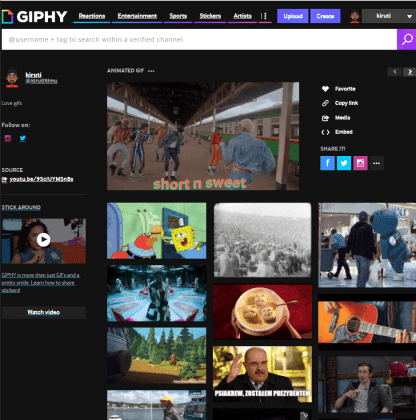
Task: Share on Facebook icon
Action: coord(327,163)
